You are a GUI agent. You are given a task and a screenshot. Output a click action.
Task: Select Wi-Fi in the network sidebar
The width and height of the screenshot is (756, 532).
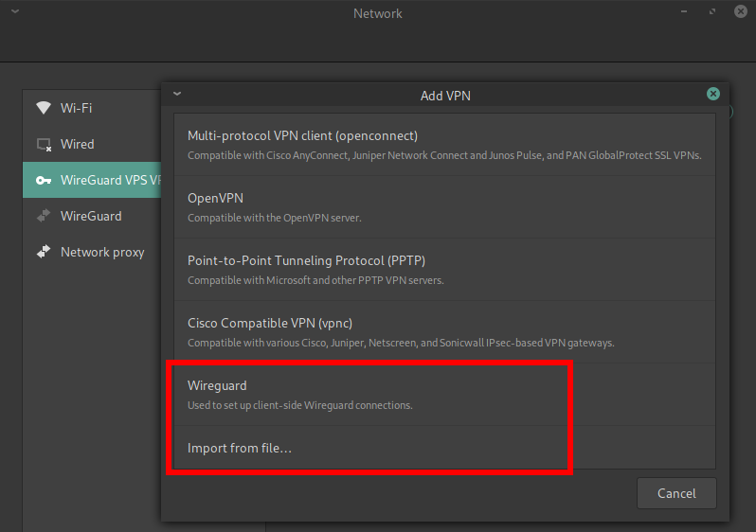[92, 108]
